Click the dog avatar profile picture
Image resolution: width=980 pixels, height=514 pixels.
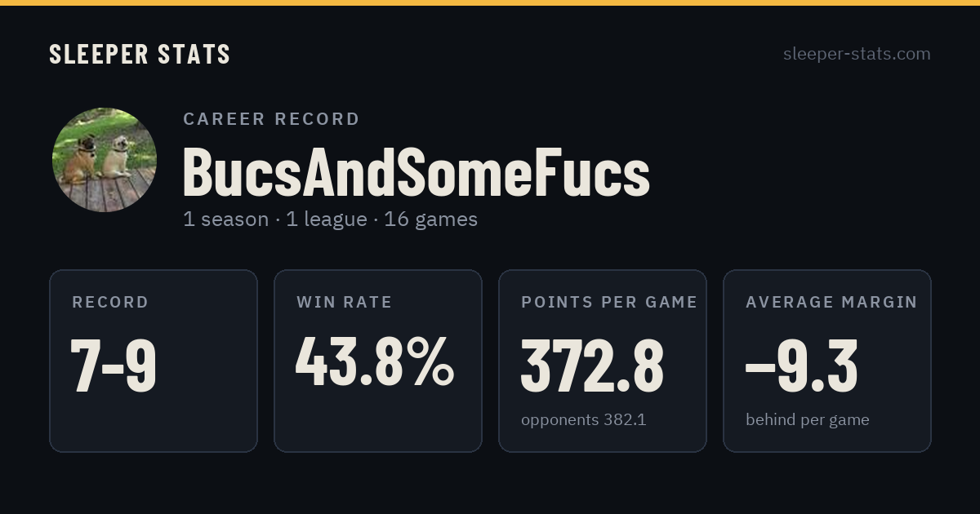105,160
